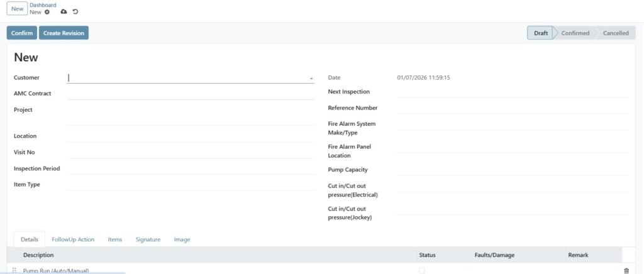The image size is (644, 274).
Task: Click into the Reference Number field
Action: (512, 108)
